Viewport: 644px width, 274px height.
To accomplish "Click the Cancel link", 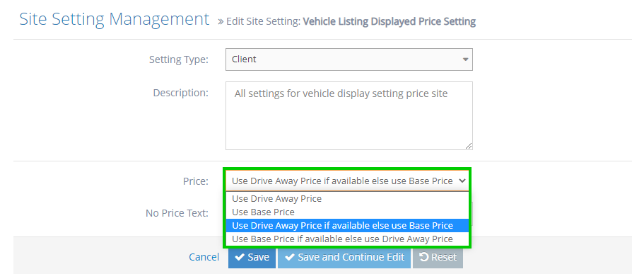I will [x=204, y=257].
